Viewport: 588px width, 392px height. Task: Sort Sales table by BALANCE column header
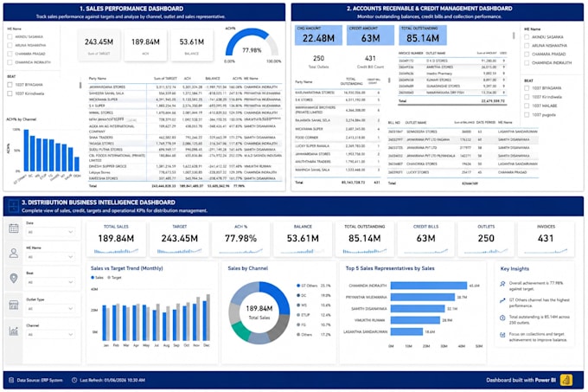[213, 79]
